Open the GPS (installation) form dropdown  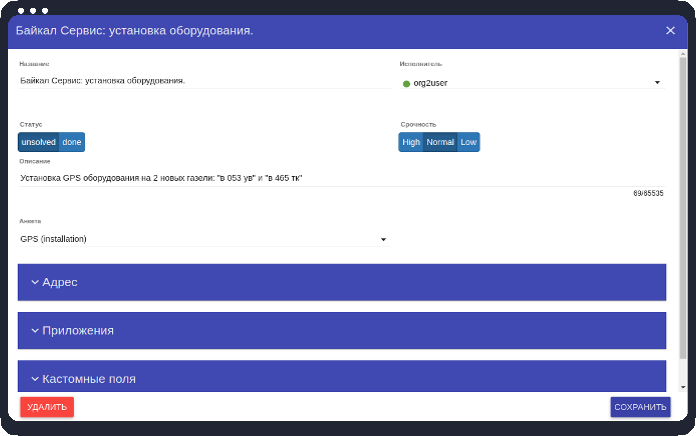(204, 239)
